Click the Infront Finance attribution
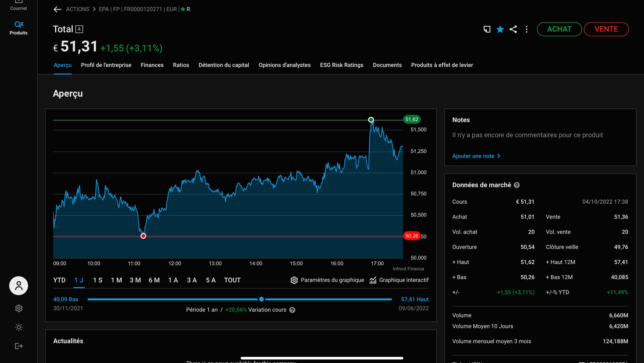The image size is (644, 363). (408, 269)
